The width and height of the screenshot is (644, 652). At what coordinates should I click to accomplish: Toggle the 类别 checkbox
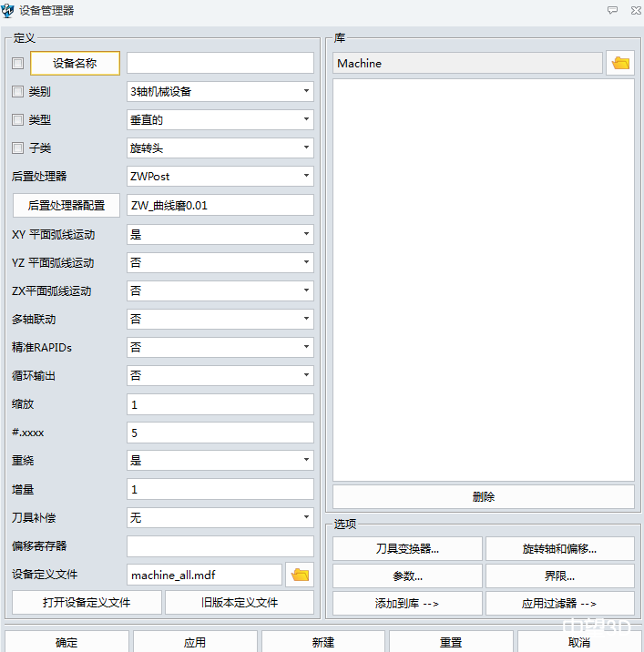click(x=18, y=92)
